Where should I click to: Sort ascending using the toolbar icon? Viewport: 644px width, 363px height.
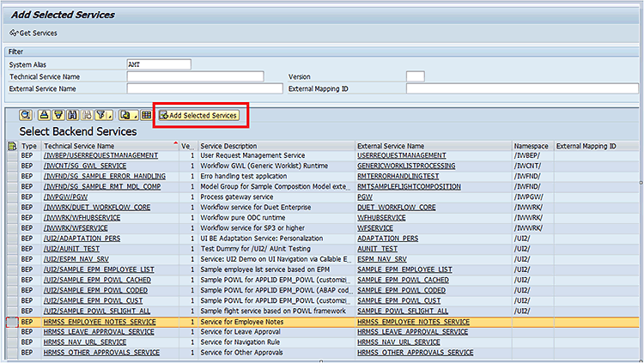point(44,115)
